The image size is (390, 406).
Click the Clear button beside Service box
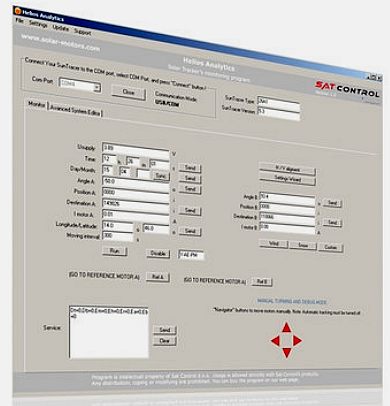(x=164, y=341)
